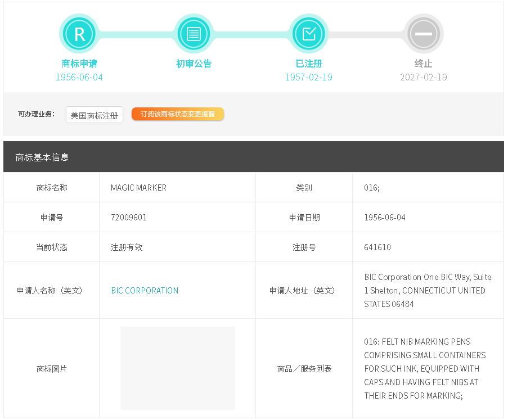This screenshot has height=420, width=508.
Task: Click the felt nib marking pens goods description
Action: (x=425, y=368)
